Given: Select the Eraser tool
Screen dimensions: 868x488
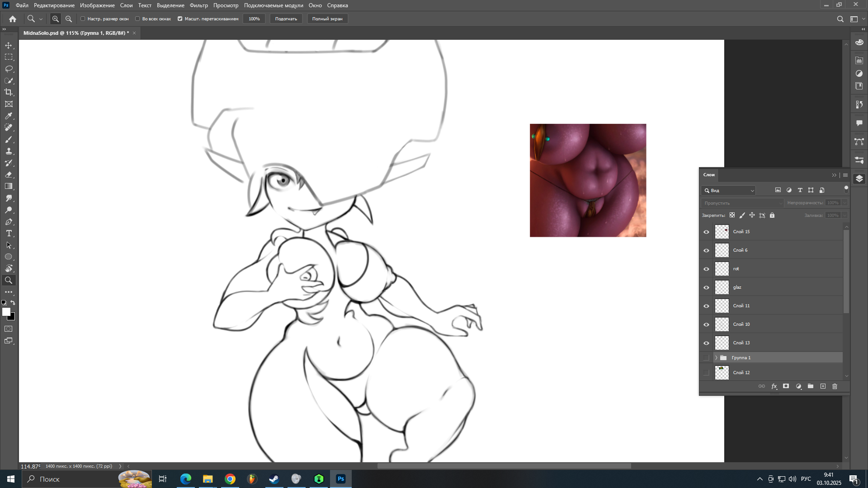Looking at the screenshot, I should [9, 174].
